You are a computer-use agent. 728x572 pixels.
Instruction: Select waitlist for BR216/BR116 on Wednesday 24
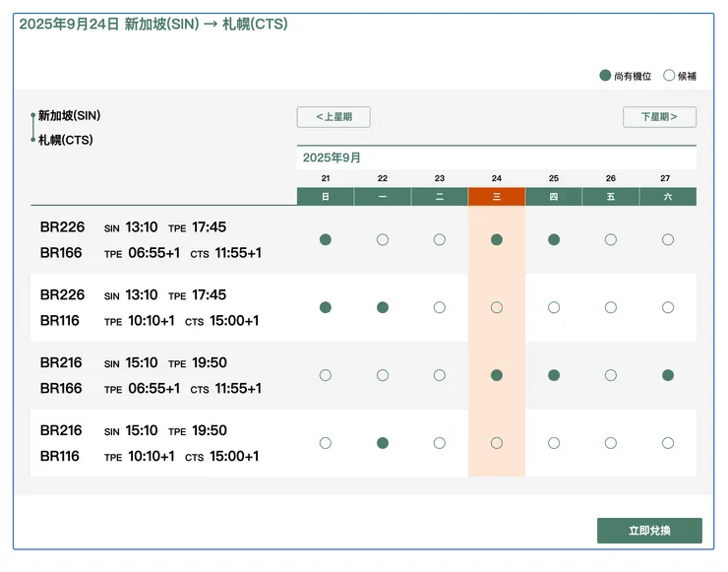coord(497,443)
